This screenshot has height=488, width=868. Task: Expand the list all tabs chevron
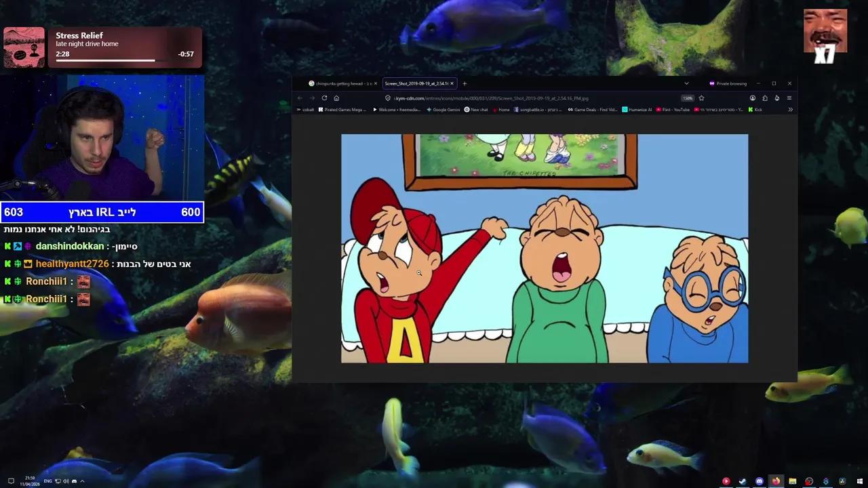[x=686, y=83]
